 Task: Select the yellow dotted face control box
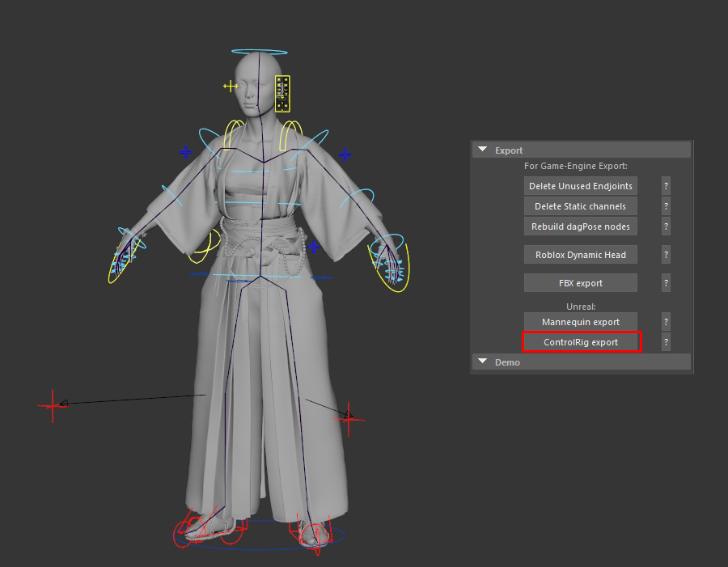(x=282, y=93)
